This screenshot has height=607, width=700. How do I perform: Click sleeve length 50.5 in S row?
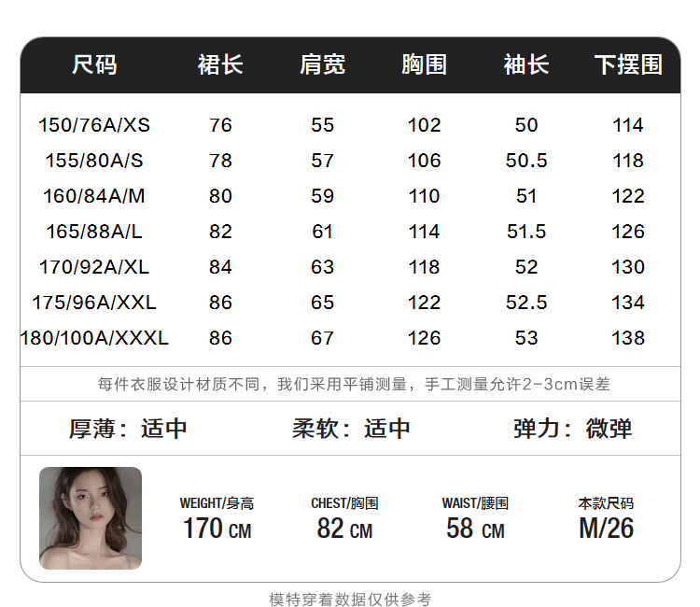526,161
